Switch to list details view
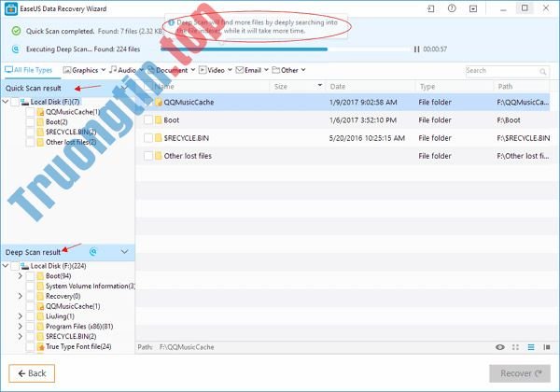This screenshot has width=560, height=392. click(x=531, y=347)
